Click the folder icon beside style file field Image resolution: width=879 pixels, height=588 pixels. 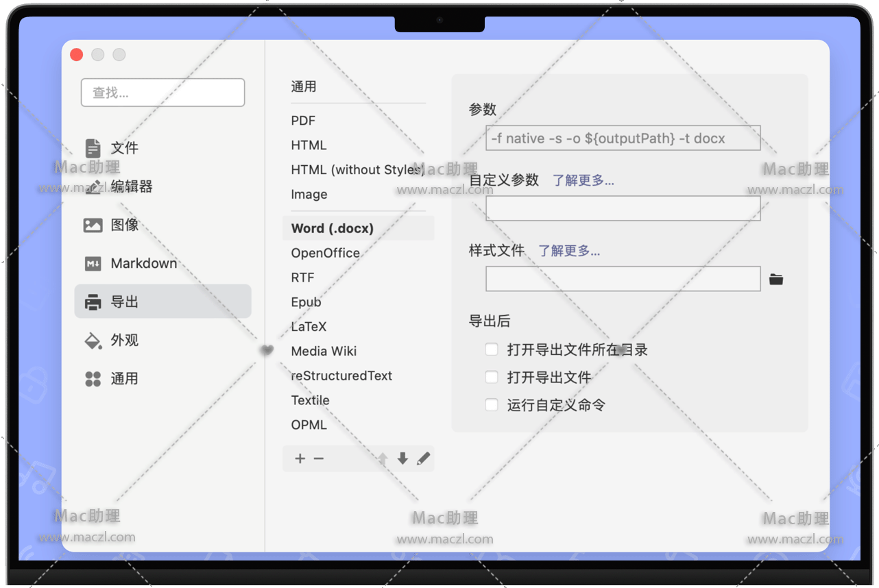775,280
